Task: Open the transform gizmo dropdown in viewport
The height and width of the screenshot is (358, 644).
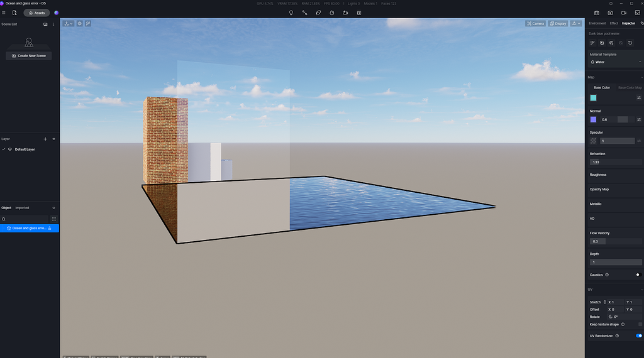Action: click(x=68, y=23)
